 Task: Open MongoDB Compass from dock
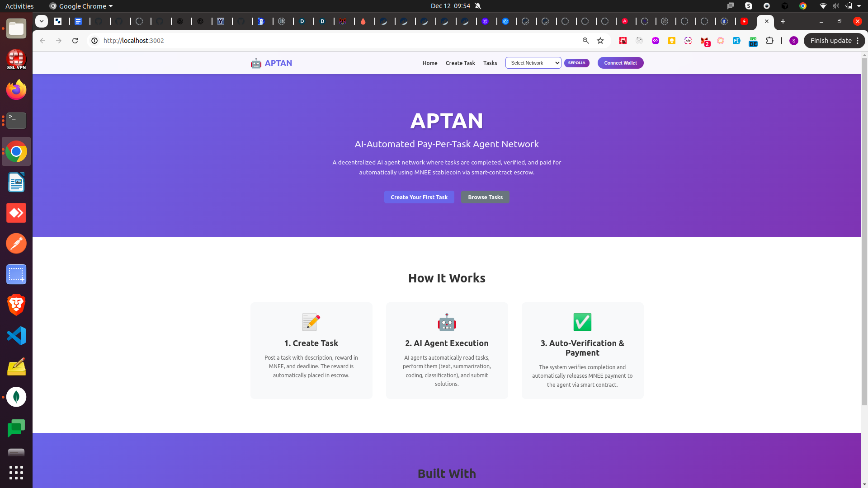coord(16,397)
